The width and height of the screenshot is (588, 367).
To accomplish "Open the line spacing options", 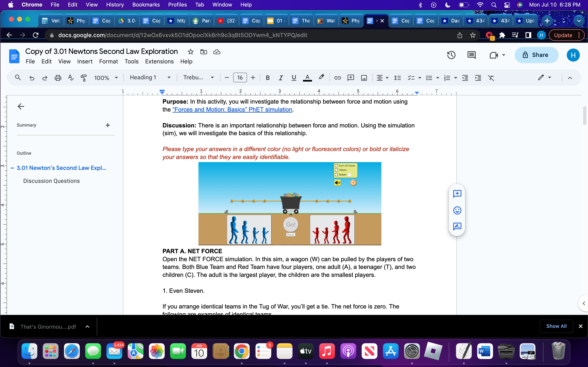I will tap(398, 78).
